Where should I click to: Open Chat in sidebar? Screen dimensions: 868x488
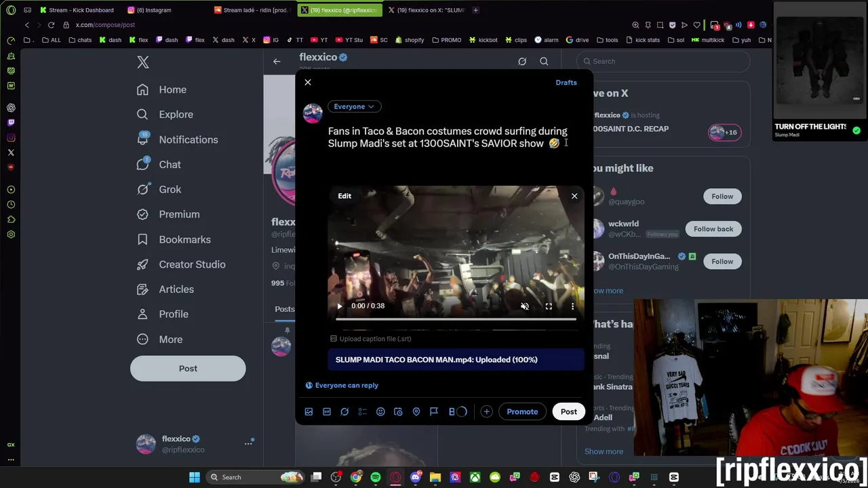click(159, 165)
